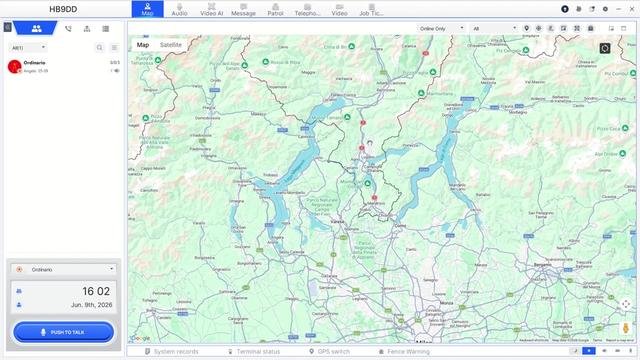The width and height of the screenshot is (640, 360).
Task: Click the search icon in group panel
Action: pyautogui.click(x=100, y=48)
